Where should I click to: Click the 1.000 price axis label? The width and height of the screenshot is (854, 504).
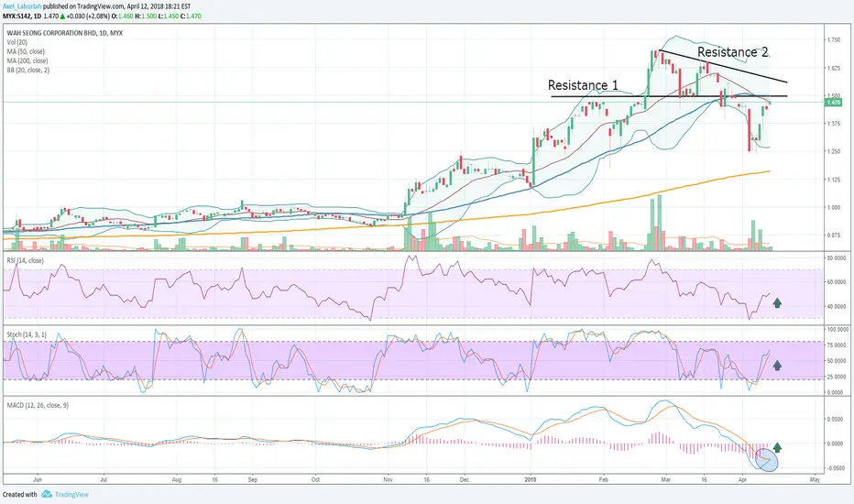coord(833,208)
